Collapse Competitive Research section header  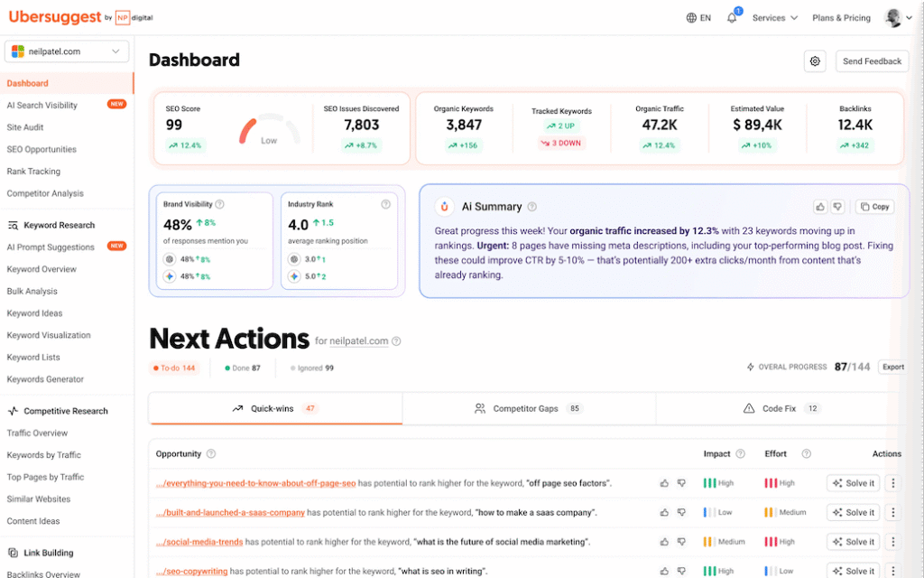58,411
